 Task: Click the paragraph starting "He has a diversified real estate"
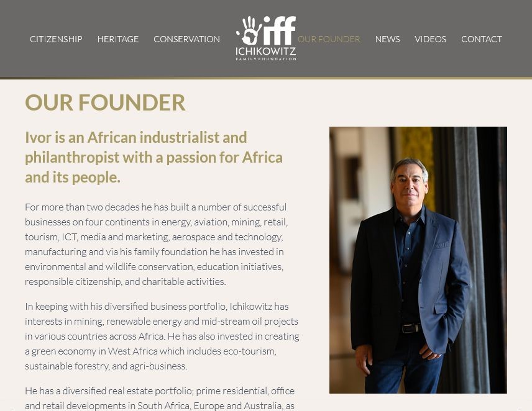(x=160, y=398)
